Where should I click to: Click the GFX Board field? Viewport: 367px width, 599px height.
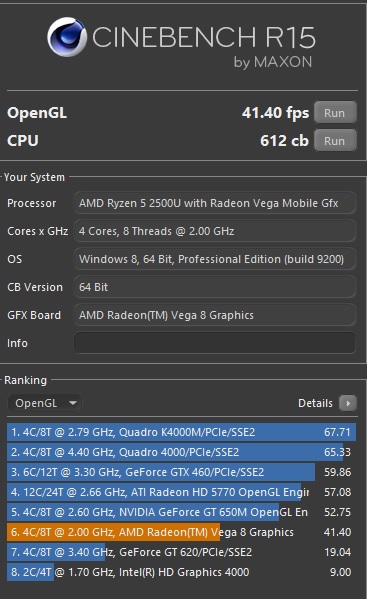215,315
